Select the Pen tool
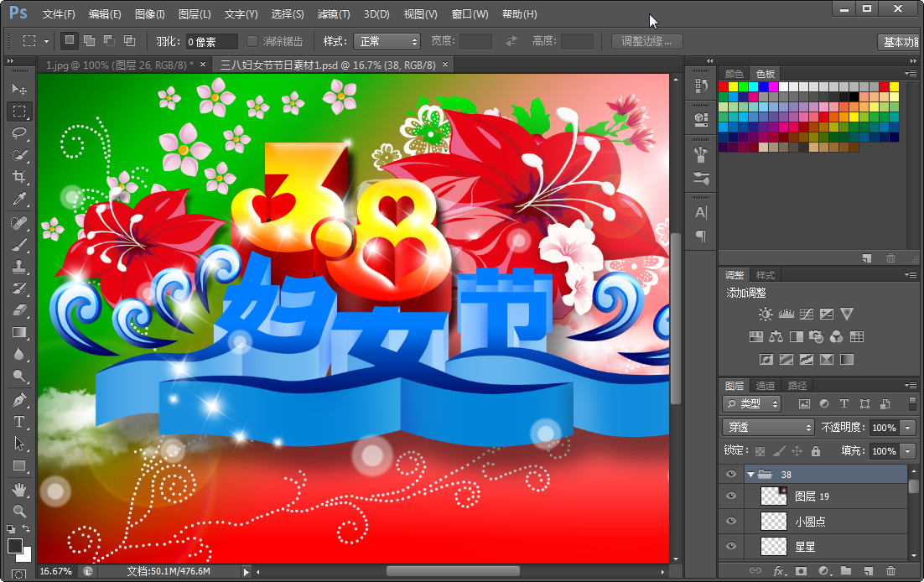 19,400
